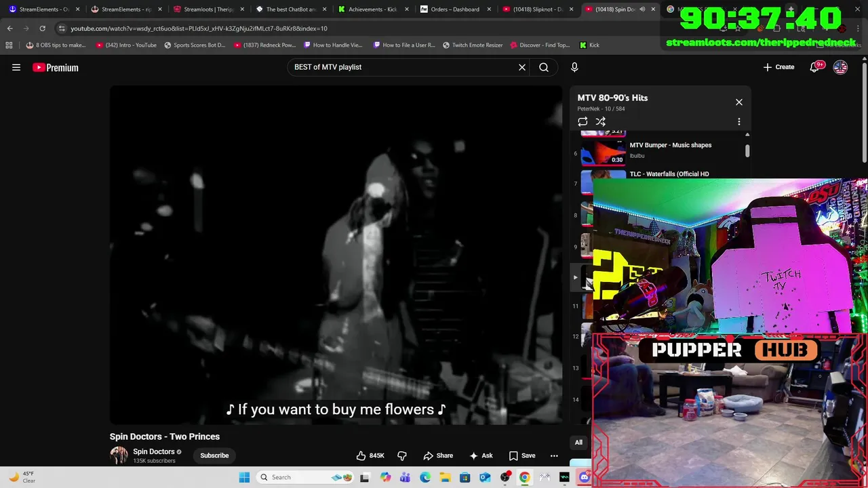This screenshot has height=488, width=868.
Task: Open Microsoft Edge from taskbar
Action: click(x=425, y=477)
